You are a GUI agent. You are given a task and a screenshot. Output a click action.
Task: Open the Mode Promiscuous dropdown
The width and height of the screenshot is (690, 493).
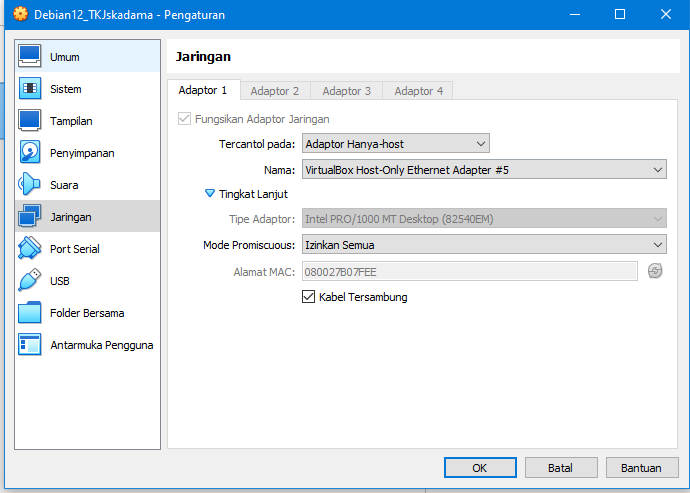tap(484, 244)
